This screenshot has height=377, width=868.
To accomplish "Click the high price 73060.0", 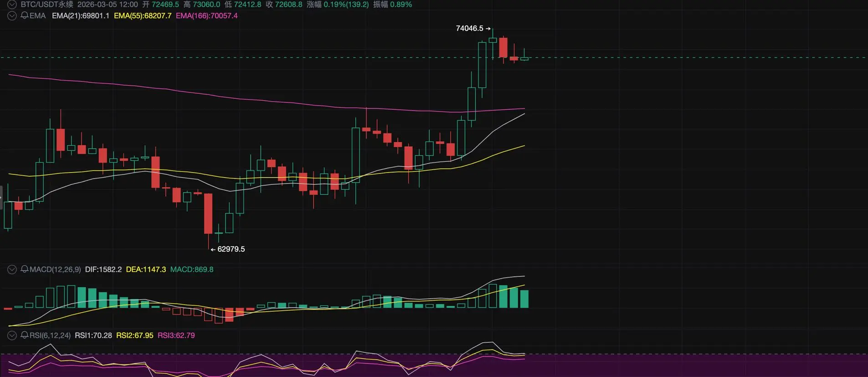I will click(x=206, y=5).
